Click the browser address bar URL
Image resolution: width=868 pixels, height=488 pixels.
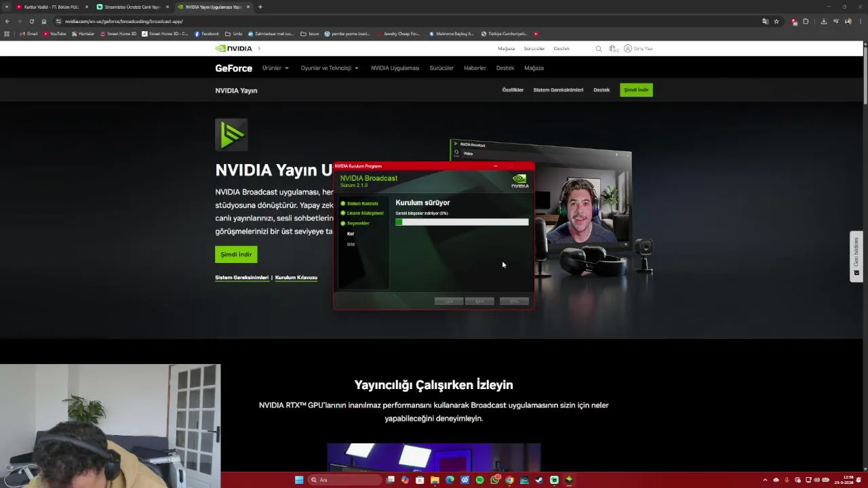coord(124,21)
